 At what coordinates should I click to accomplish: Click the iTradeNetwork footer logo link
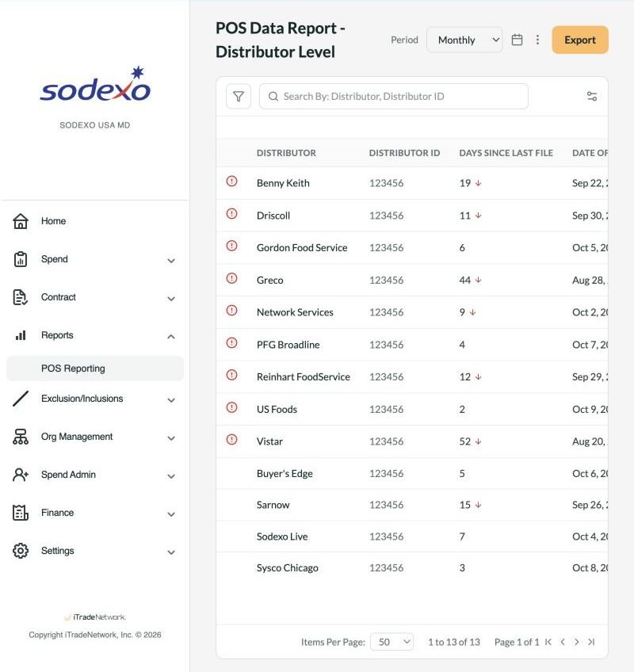[x=95, y=617]
